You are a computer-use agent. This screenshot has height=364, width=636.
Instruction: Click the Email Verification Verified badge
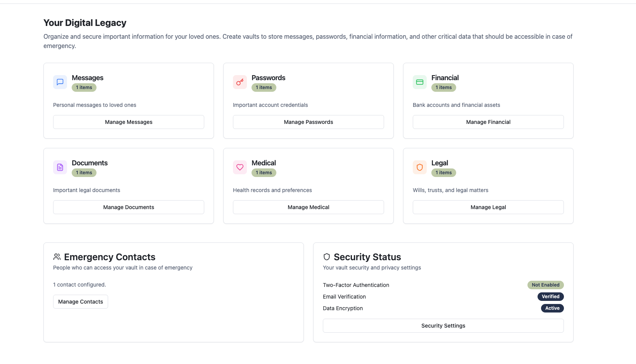coord(551,296)
